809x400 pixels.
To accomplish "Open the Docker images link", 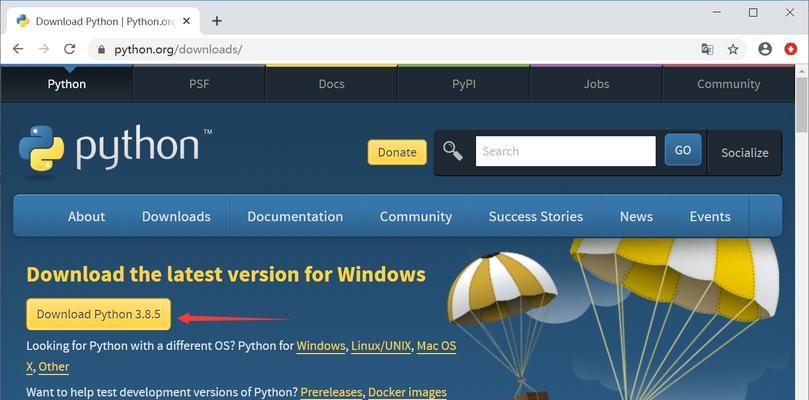I will coord(407,392).
